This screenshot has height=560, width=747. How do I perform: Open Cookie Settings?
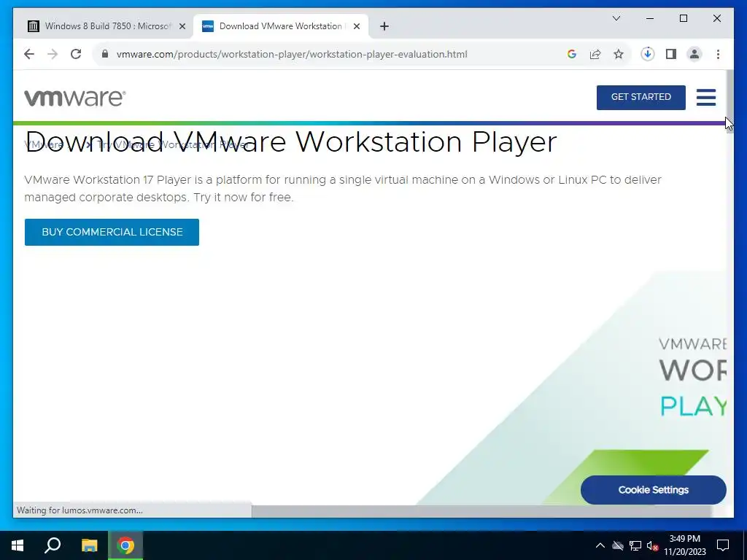pos(653,489)
